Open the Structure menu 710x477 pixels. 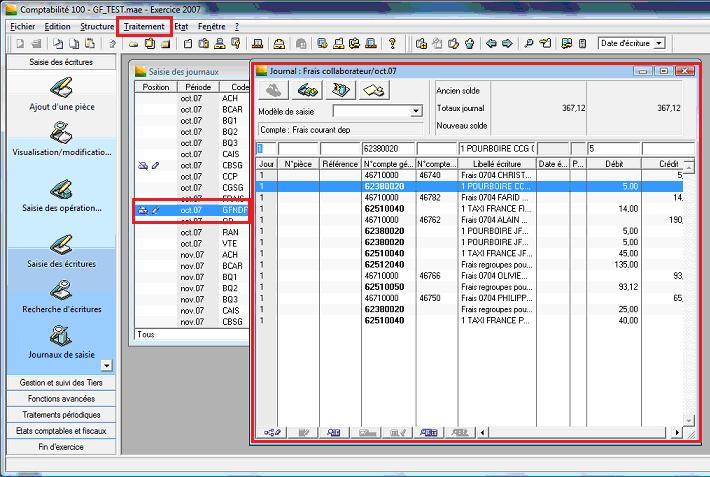97,26
